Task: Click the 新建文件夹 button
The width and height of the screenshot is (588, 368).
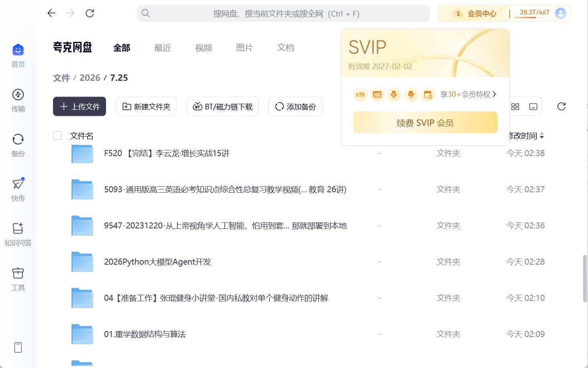Action: pos(146,107)
